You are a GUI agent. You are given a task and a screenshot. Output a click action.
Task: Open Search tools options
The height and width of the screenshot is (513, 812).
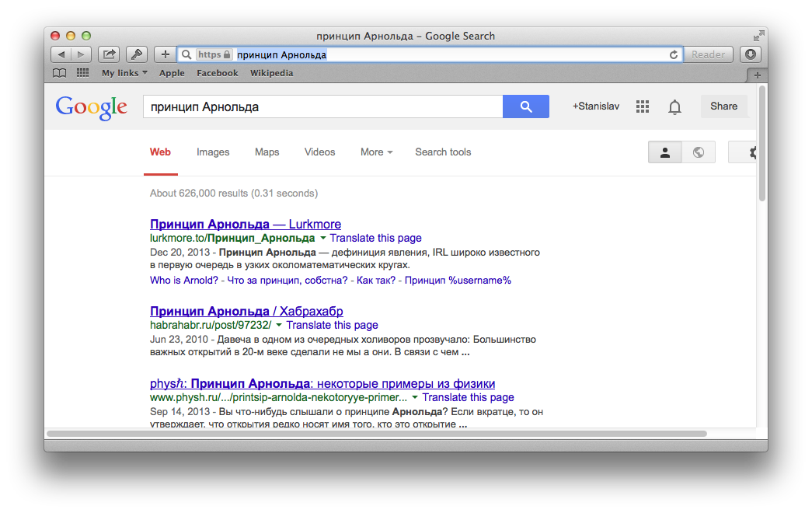tap(443, 152)
